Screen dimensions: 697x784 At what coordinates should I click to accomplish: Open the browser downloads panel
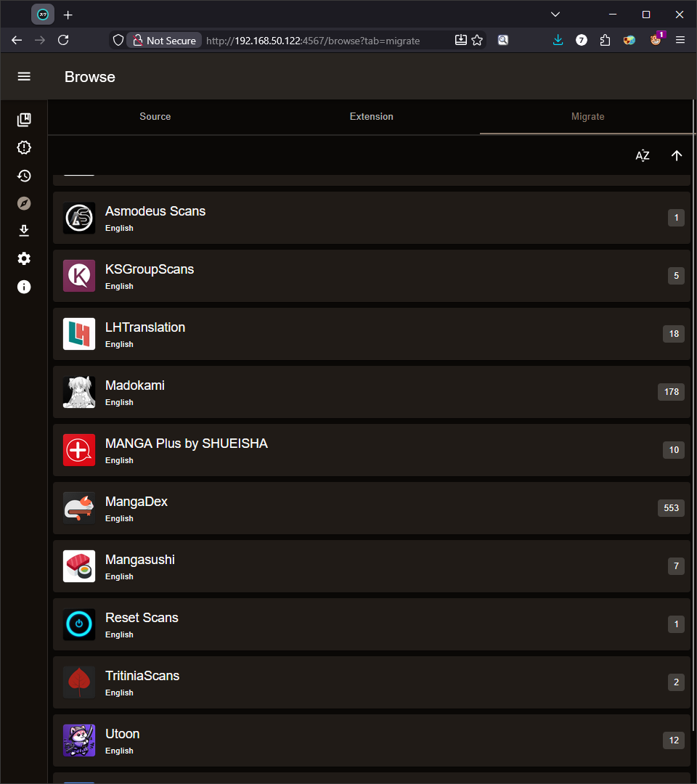558,41
